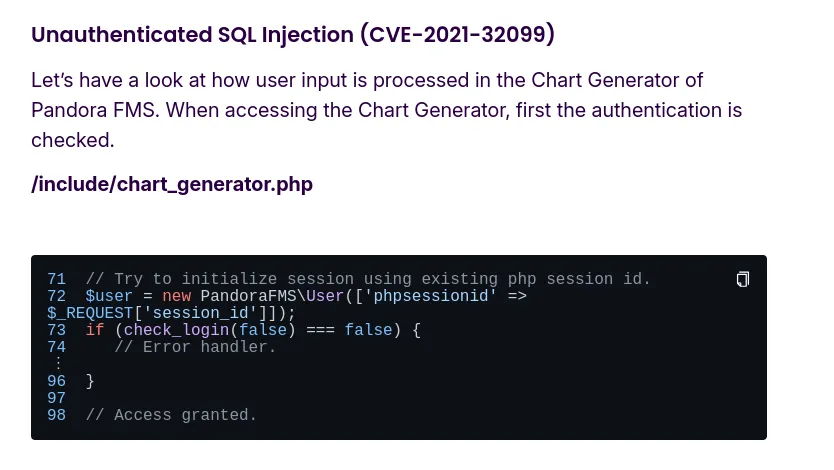Click the '// Access granted.' comment
This screenshot has width=834, height=470.
coord(171,415)
